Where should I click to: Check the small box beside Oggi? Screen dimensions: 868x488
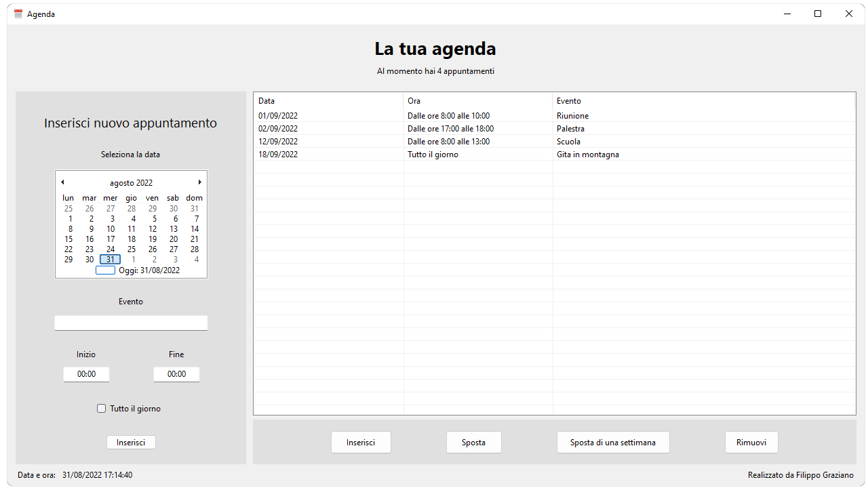[x=106, y=270]
